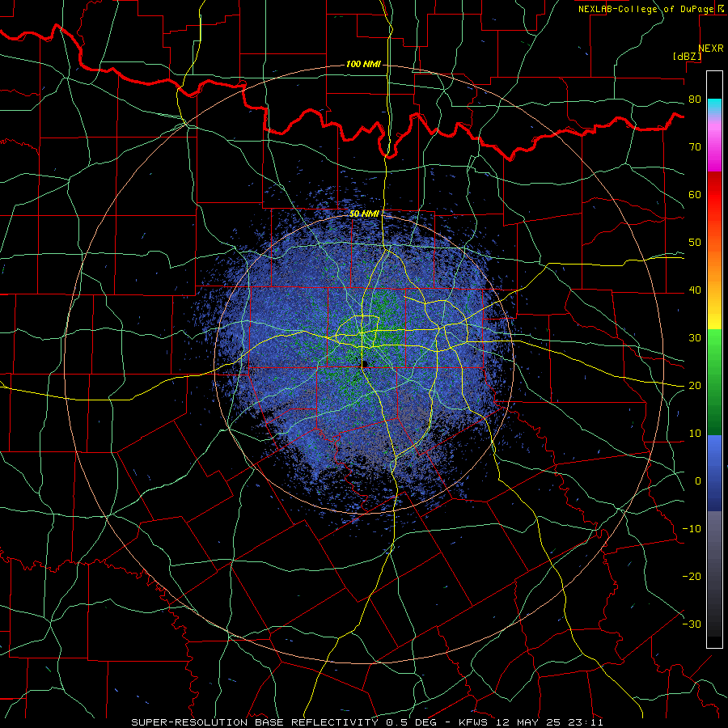Click the pink-magenta segment of the color bar
The image size is (728, 728).
714,144
